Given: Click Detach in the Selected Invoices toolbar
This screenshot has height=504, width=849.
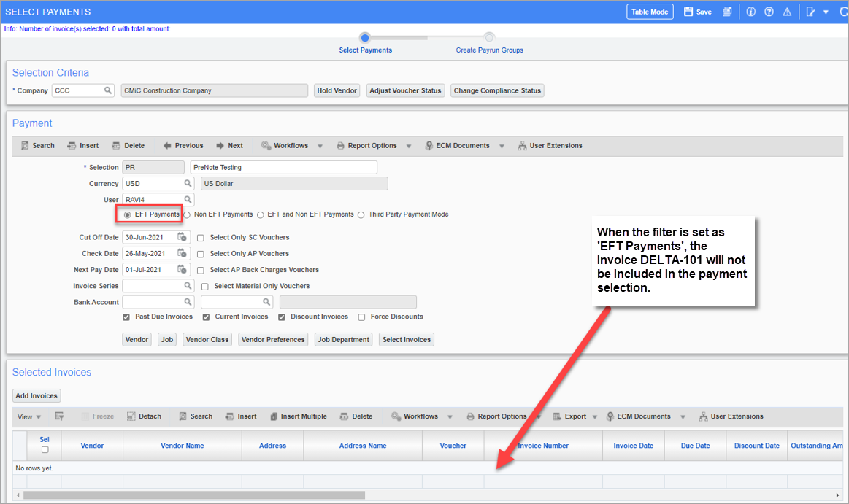Looking at the screenshot, I should [x=144, y=416].
